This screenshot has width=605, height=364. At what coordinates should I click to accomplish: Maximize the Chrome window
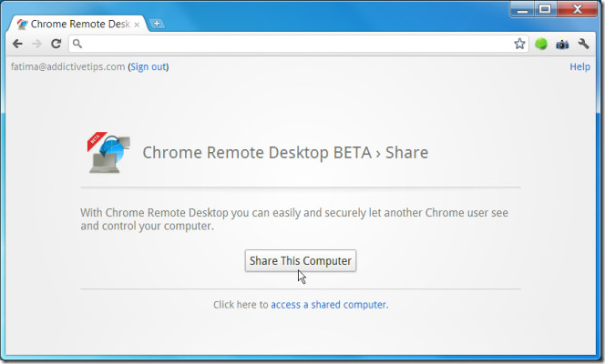coord(547,10)
